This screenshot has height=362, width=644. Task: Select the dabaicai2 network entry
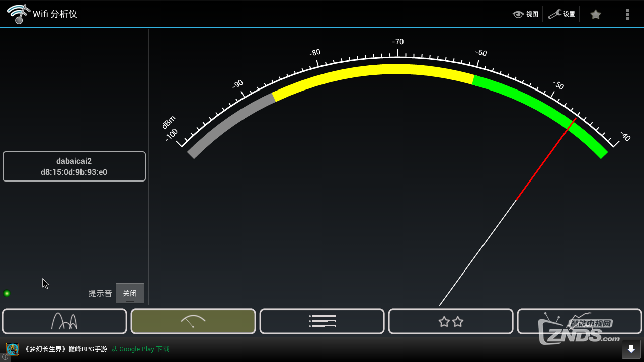(74, 166)
